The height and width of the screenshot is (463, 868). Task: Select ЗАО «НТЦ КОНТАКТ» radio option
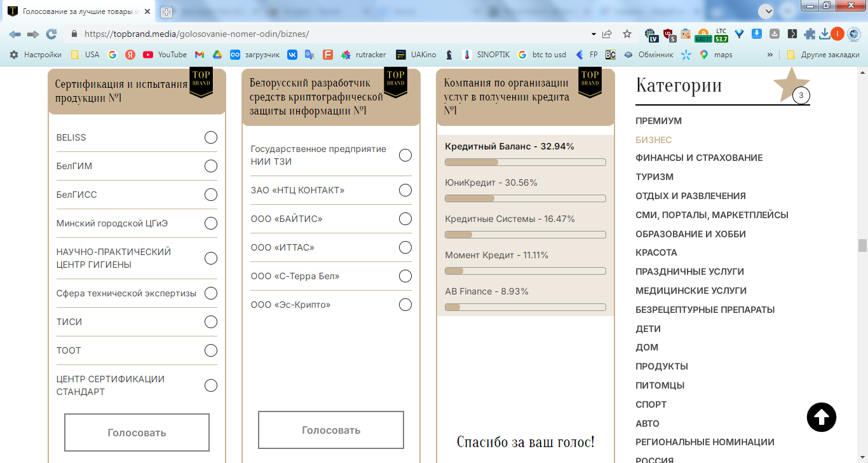click(405, 190)
